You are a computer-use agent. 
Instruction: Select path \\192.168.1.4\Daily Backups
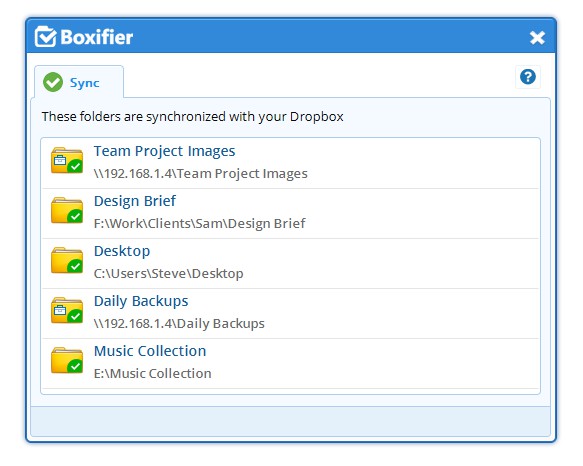(x=179, y=324)
